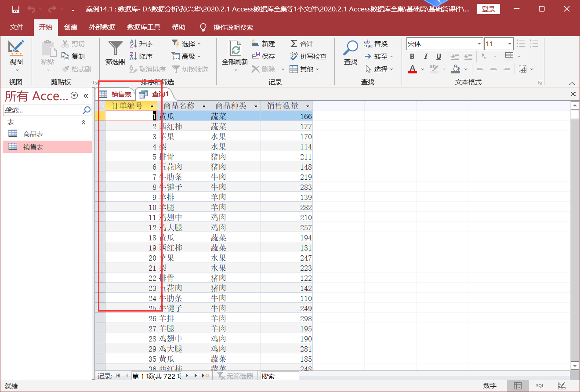Switch to the 外部数据 ribbon tab

[102, 27]
